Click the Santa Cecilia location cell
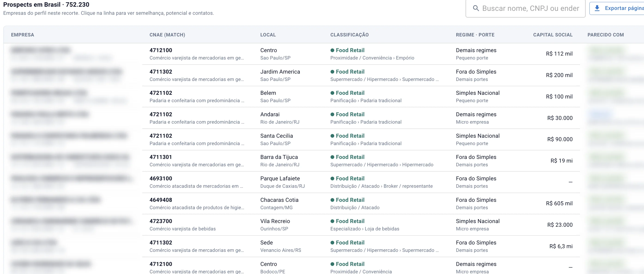The height and width of the screenshot is (274, 644). click(x=277, y=139)
